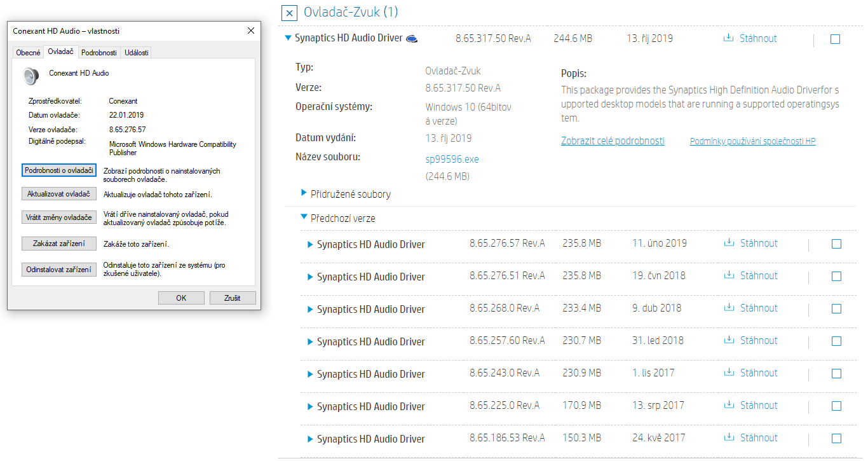Click Windows 10 (64bitová verze) text
Viewport: 868px width, 461px height.
click(x=468, y=114)
